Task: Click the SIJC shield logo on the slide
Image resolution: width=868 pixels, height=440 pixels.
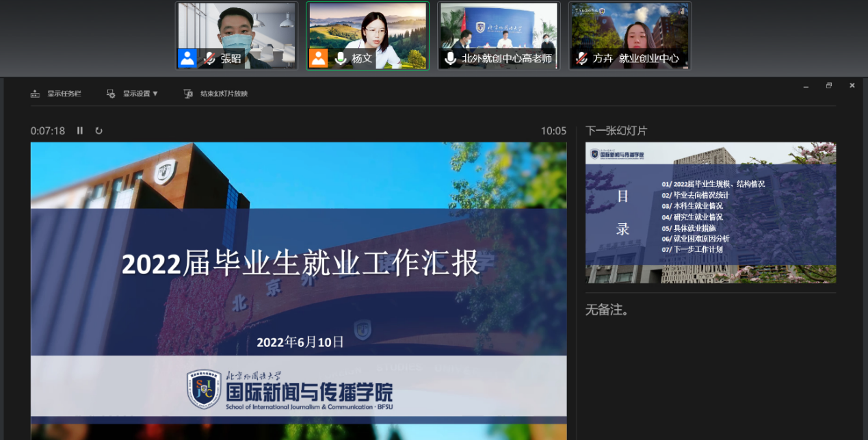Action: [204, 389]
